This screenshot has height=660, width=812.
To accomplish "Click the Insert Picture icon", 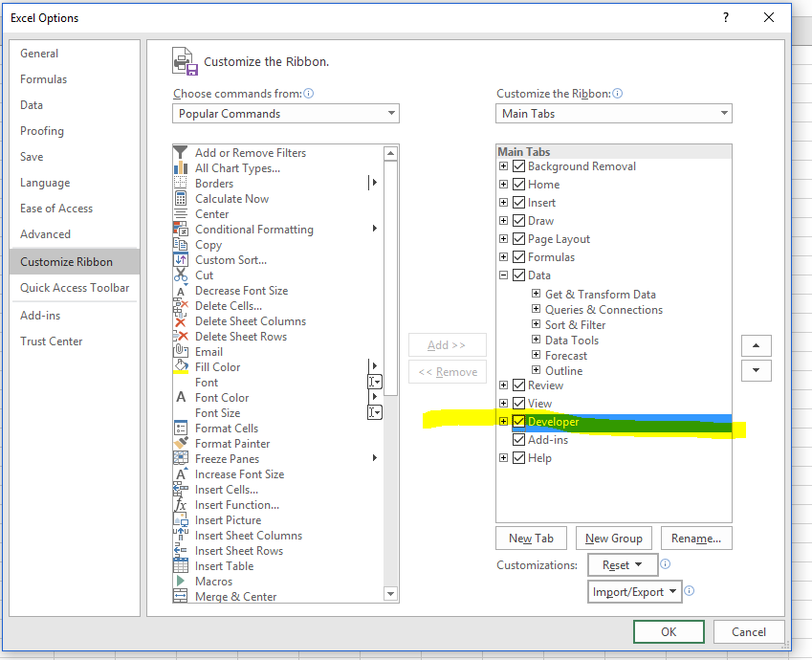I will (x=180, y=519).
